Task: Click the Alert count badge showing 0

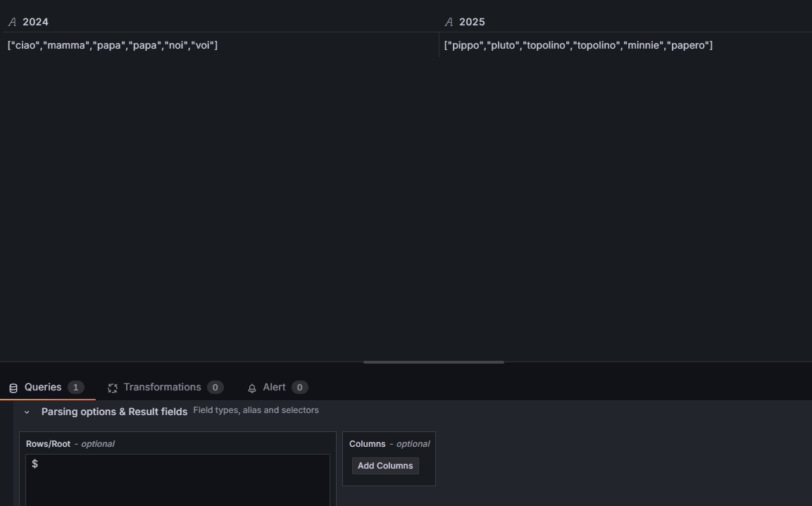Action: [300, 388]
